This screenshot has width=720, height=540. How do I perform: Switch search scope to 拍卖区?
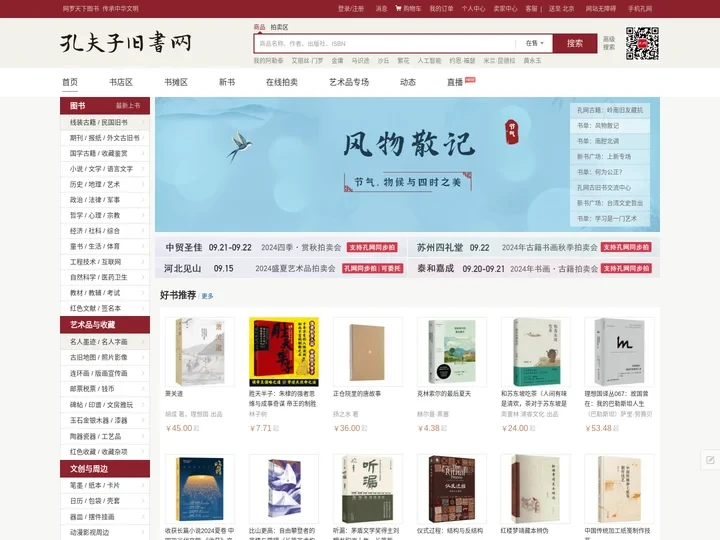click(x=279, y=27)
